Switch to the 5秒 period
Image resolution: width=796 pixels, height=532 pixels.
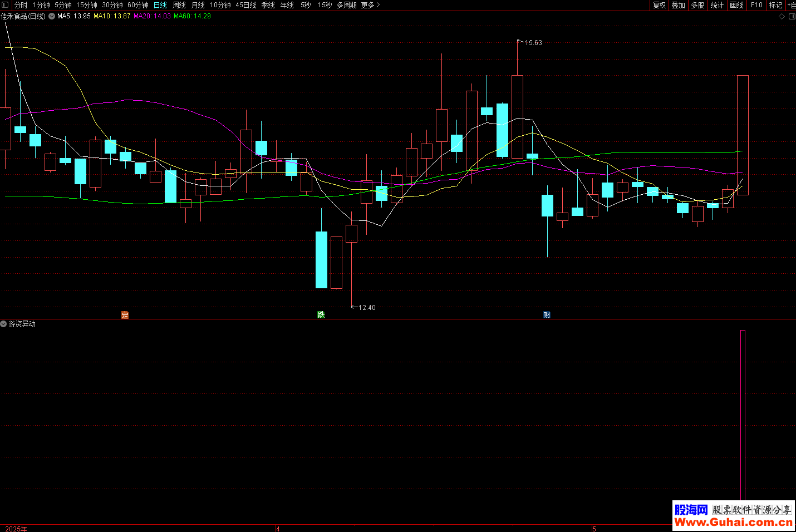coord(306,5)
